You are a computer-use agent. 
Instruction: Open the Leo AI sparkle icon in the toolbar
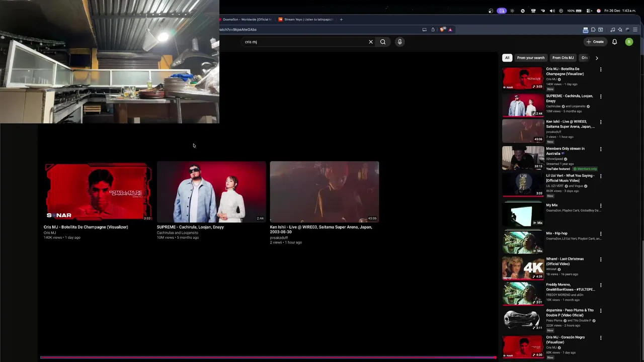point(620,30)
